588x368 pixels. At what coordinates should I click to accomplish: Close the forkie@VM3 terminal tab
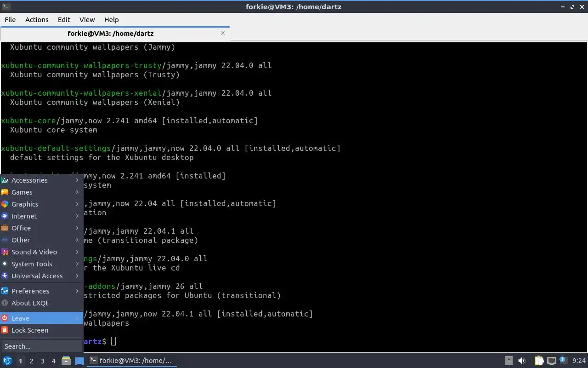point(223,33)
